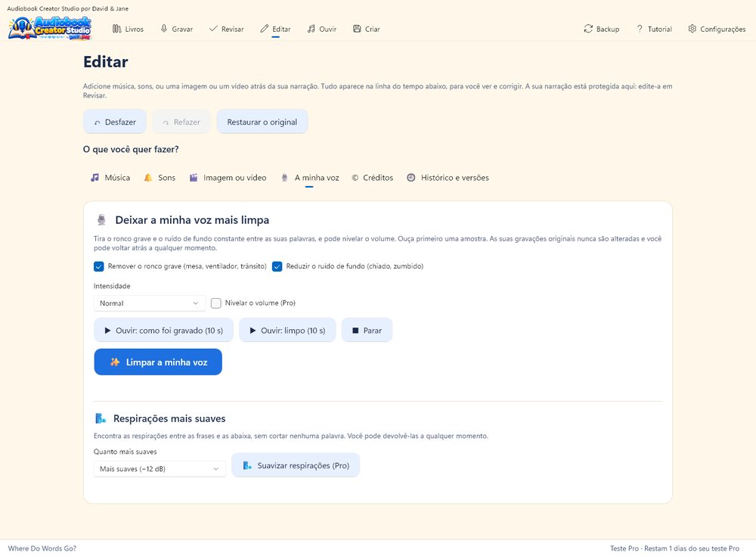
Task: Open the Ouvir music note icon
Action: point(311,29)
